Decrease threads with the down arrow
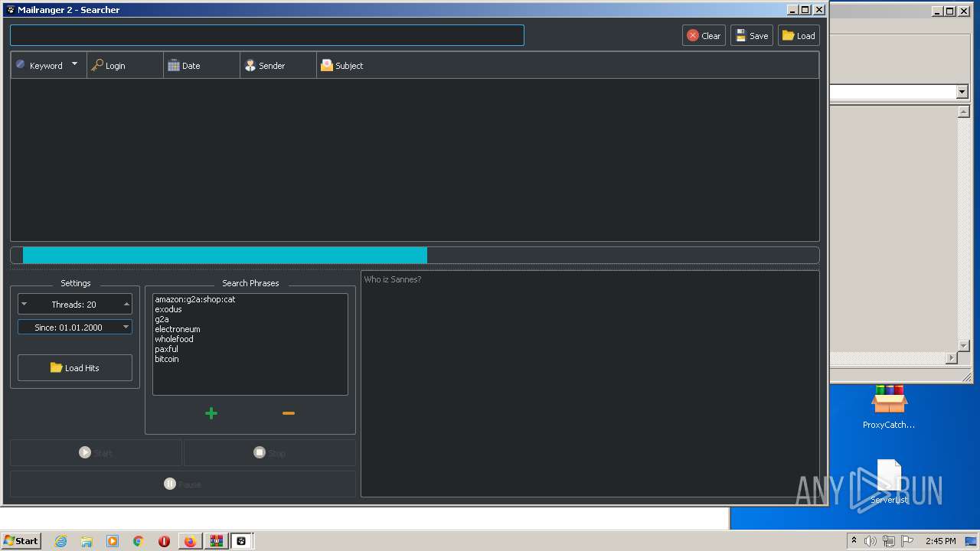This screenshot has height=551, width=980. 24,304
